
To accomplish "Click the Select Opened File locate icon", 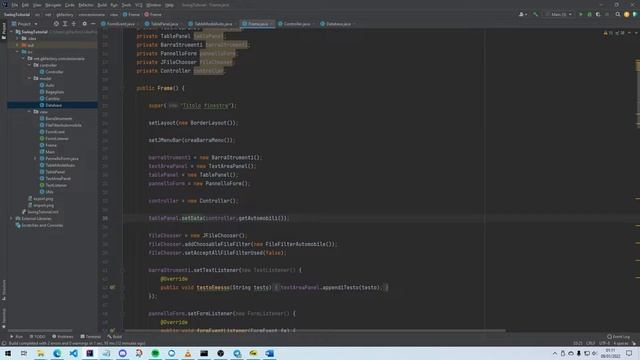I will (x=56, y=24).
